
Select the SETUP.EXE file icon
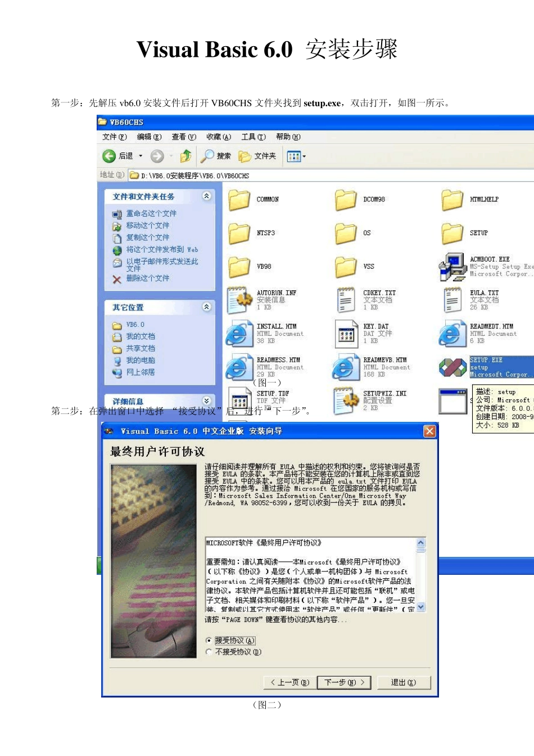452,367
